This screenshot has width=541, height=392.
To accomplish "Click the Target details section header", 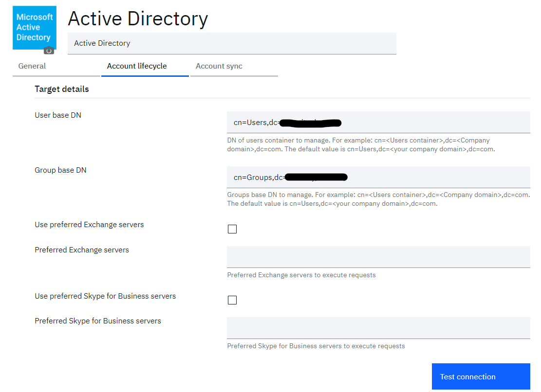I will pos(62,89).
